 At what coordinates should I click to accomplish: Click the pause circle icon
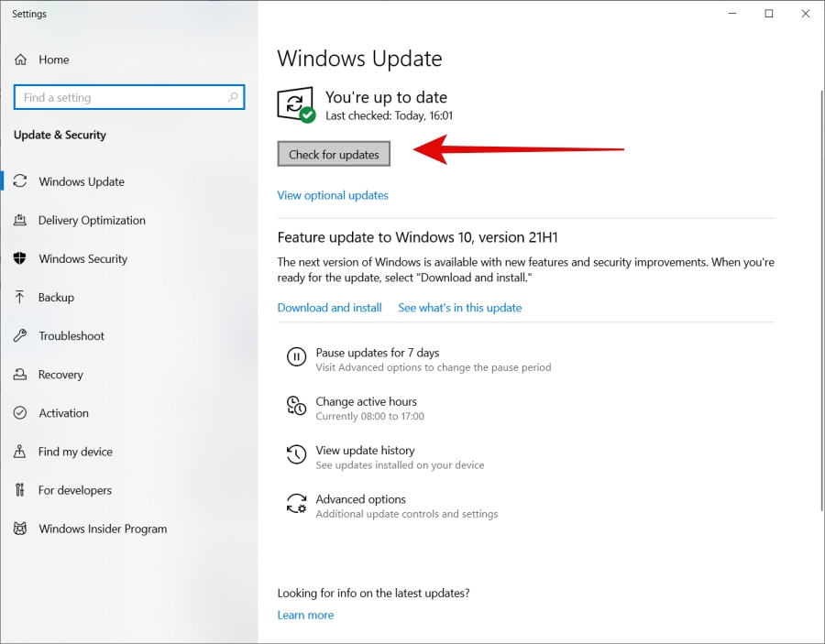[296, 357]
